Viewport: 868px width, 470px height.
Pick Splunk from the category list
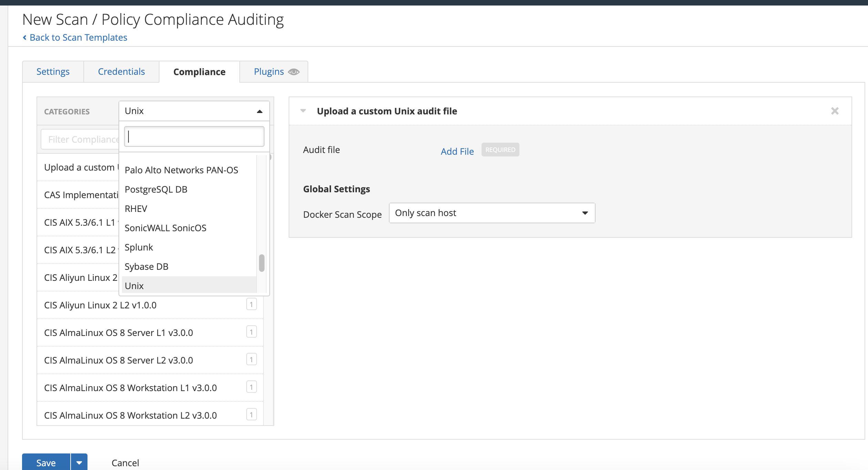click(189, 247)
